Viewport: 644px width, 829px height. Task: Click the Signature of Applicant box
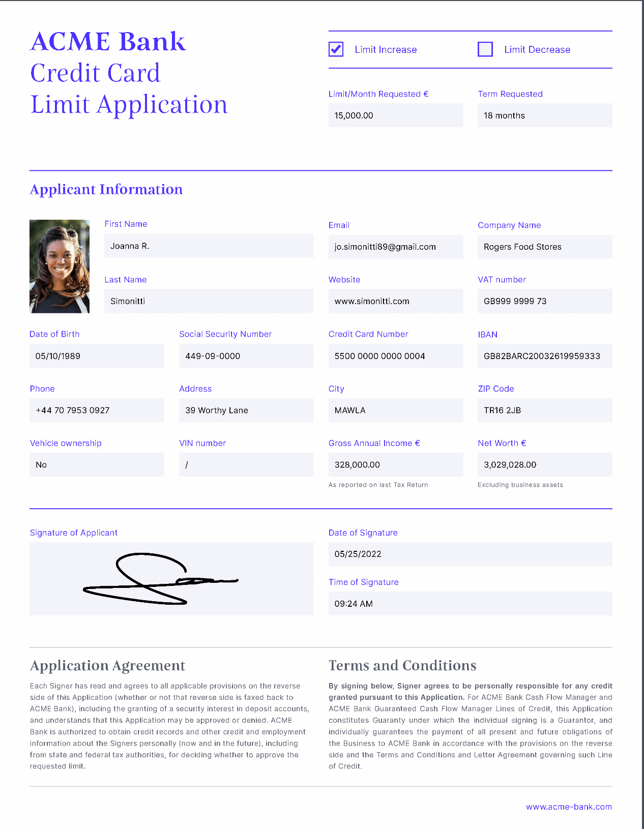(171, 579)
